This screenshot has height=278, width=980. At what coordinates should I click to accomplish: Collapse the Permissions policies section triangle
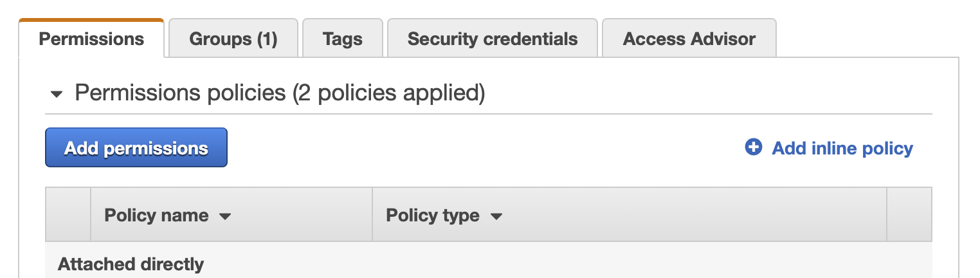pos(57,94)
